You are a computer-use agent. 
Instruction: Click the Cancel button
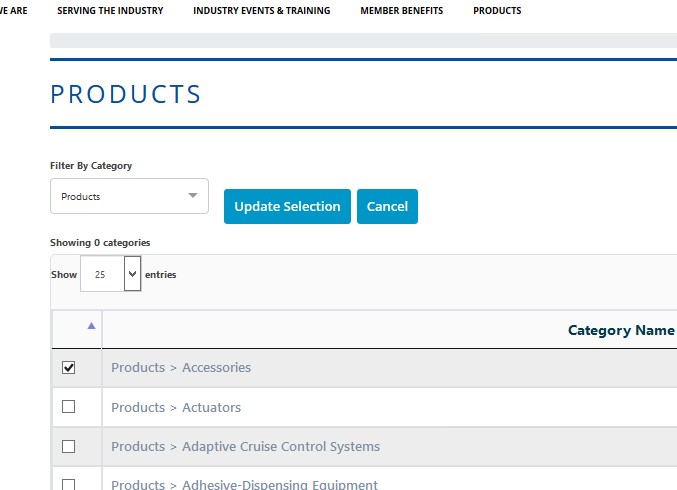click(387, 206)
